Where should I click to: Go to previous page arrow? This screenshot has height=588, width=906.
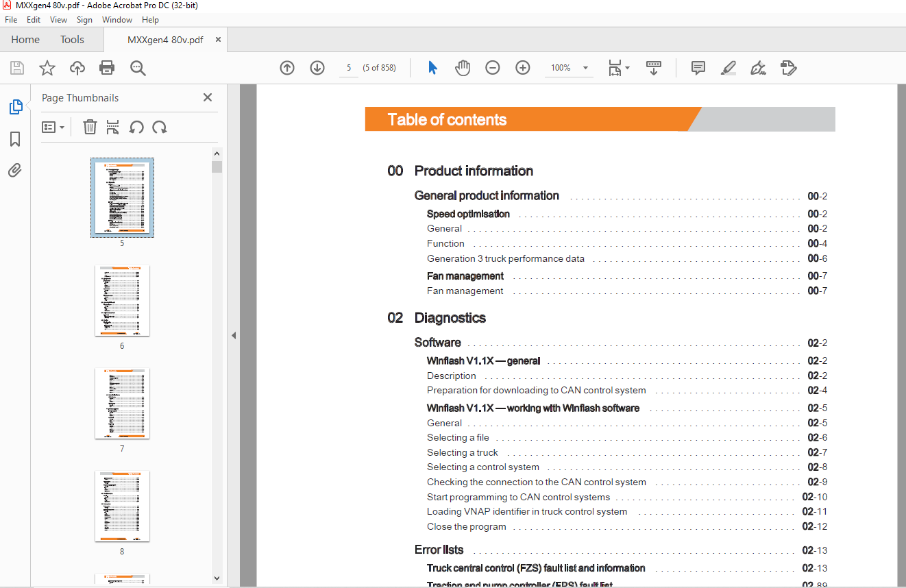pos(287,68)
